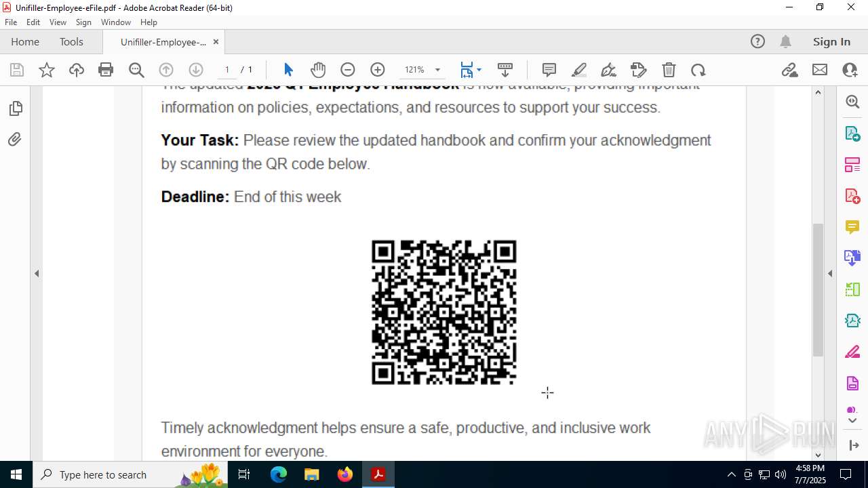The width and height of the screenshot is (868, 488).
Task: Click the taskbar search box
Action: 131,474
